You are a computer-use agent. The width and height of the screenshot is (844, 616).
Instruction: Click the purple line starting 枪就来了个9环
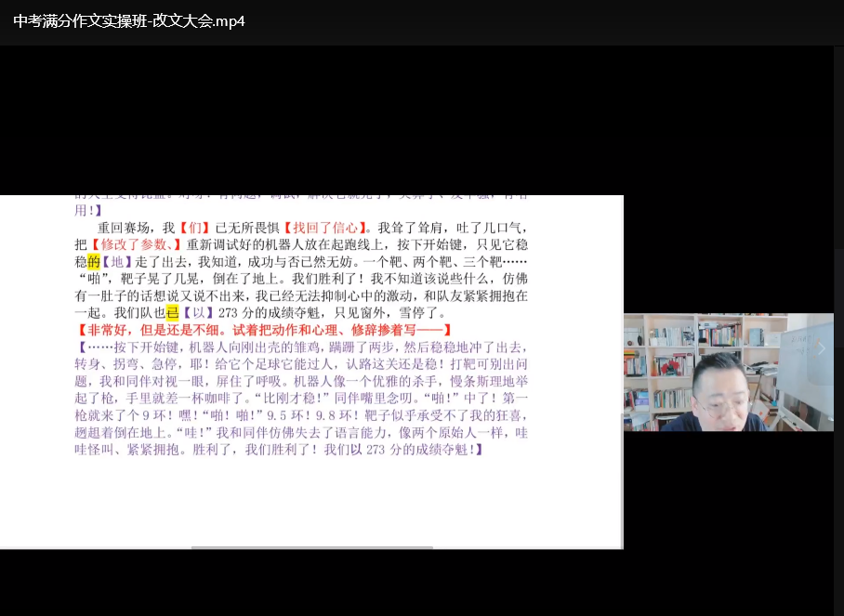coord(301,415)
